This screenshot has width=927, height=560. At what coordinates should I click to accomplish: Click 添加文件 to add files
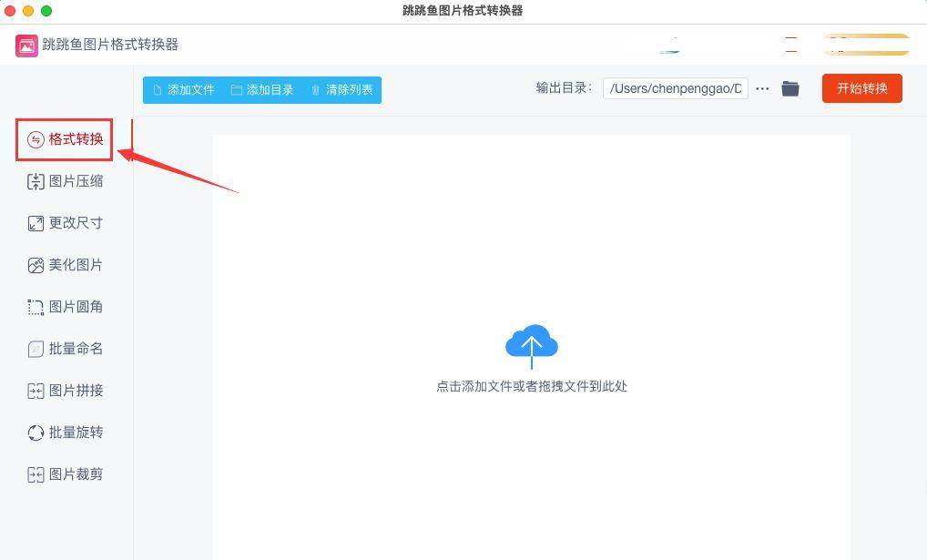coord(184,89)
